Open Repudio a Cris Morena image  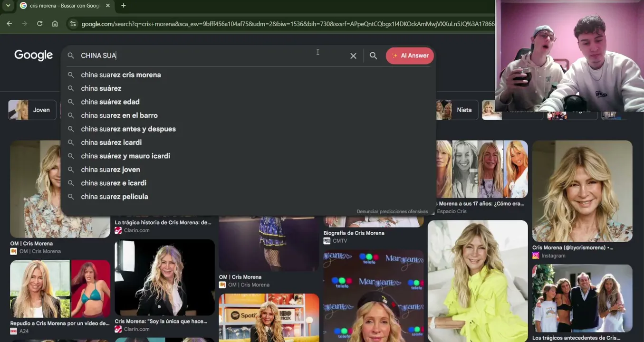tap(60, 289)
